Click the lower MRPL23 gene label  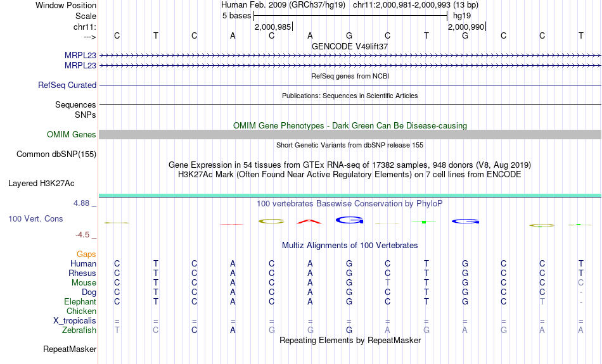(80, 66)
